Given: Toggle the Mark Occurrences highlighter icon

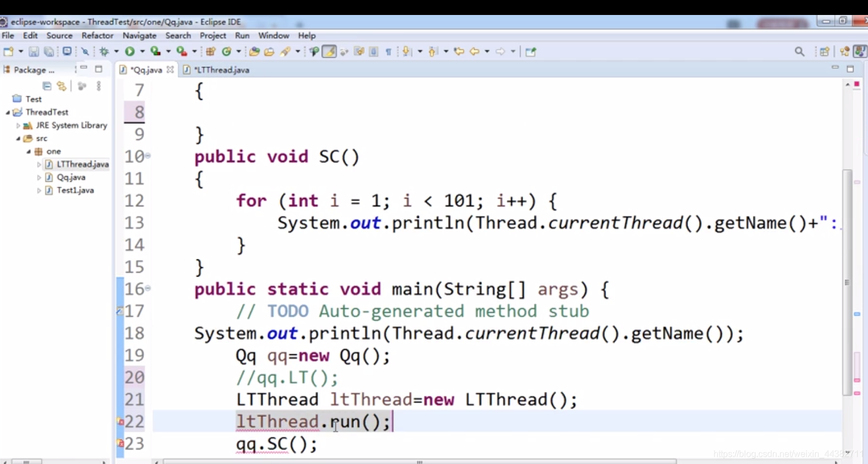Looking at the screenshot, I should click(x=329, y=52).
